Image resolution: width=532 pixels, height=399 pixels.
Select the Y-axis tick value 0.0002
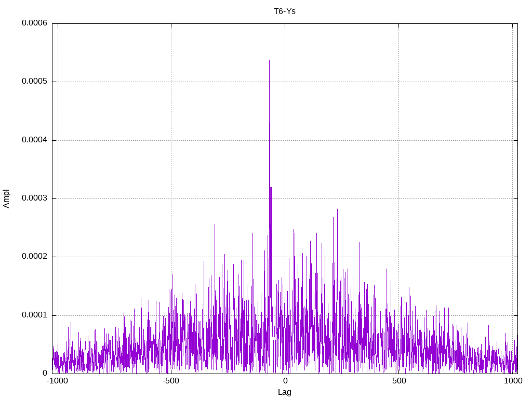(35, 257)
